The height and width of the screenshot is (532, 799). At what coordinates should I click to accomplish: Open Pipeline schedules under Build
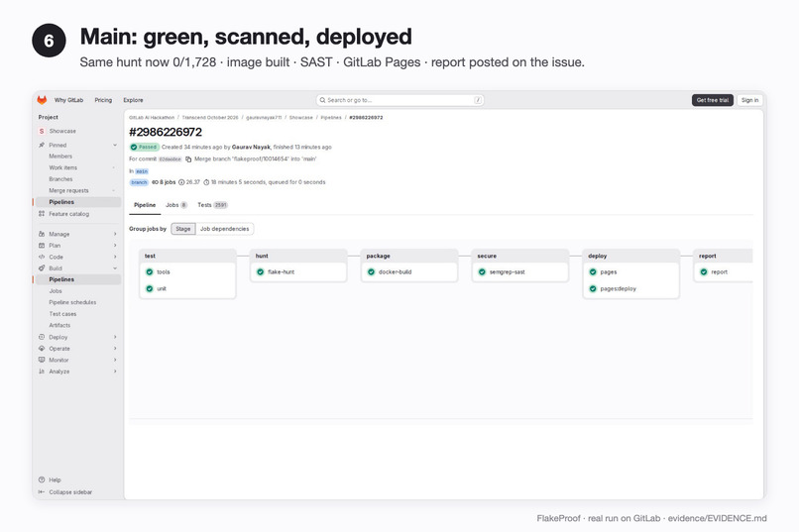[x=72, y=302]
